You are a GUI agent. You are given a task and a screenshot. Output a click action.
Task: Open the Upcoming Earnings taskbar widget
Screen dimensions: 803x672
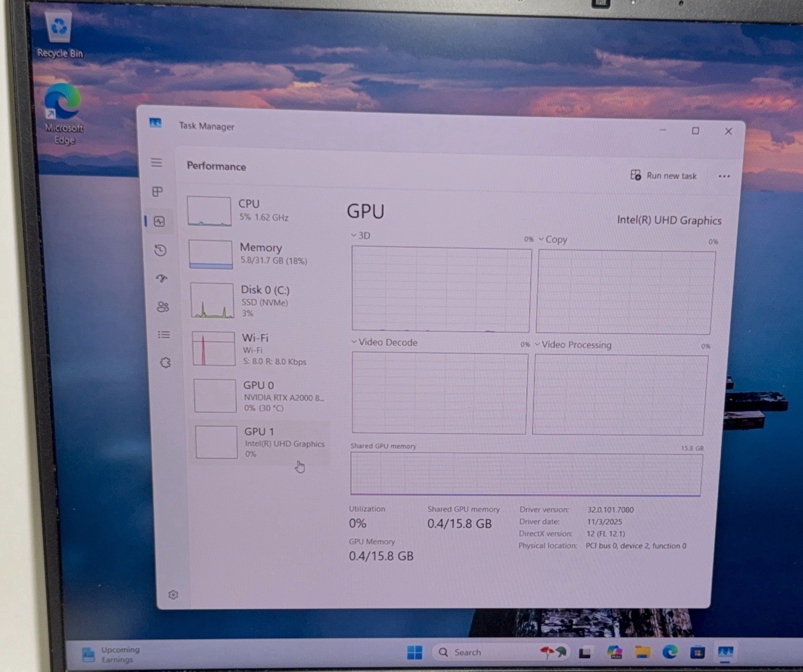(111, 654)
